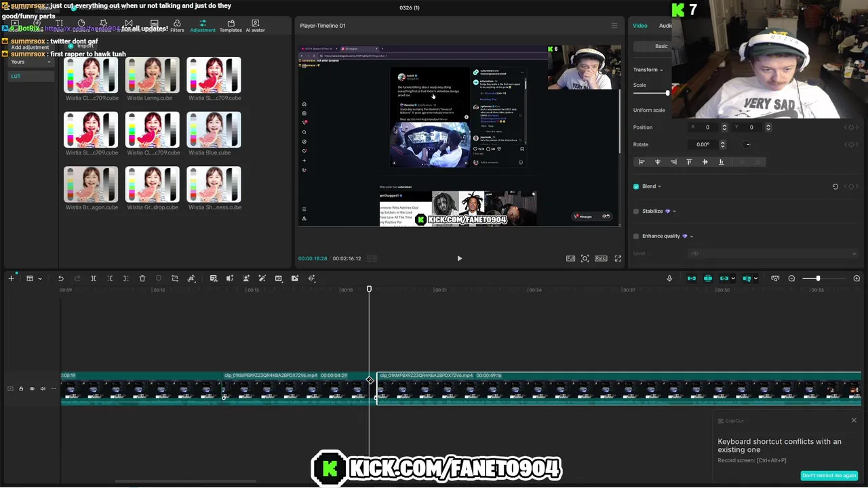Open the timeline layout icon
This screenshot has width=868, height=488.
pyautogui.click(x=30, y=279)
